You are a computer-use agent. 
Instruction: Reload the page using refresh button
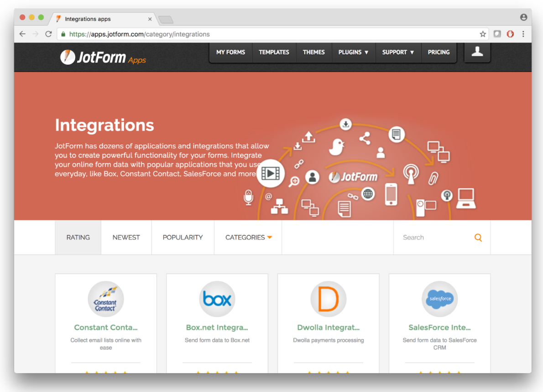[48, 34]
